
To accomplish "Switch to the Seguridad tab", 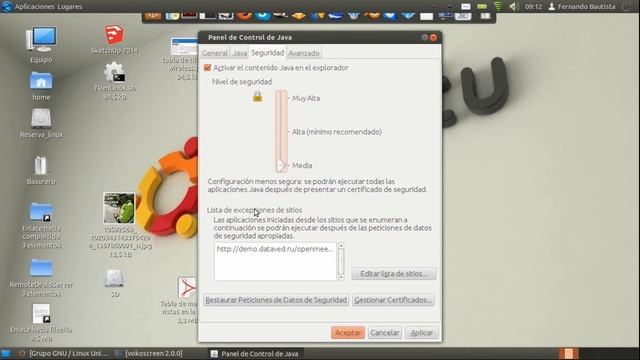I will (267, 53).
